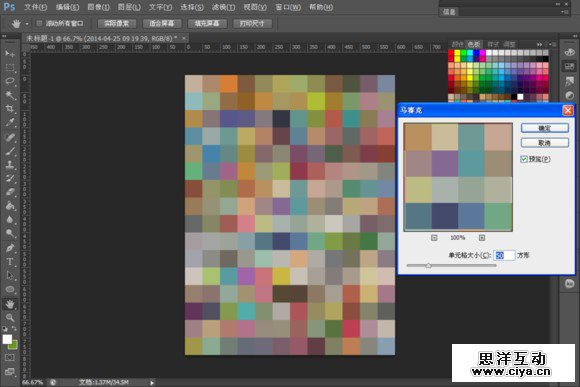Enable the 滚动所有窗口 checkbox

pyautogui.click(x=39, y=23)
